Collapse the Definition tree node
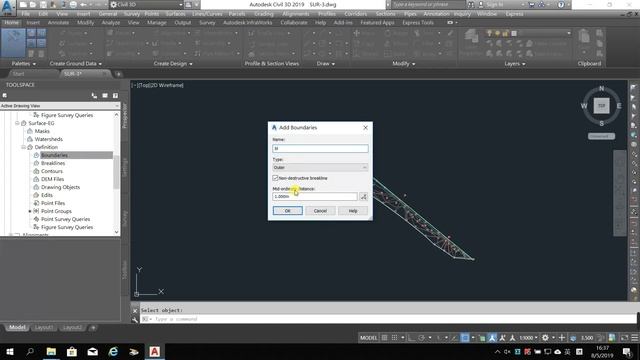 pyautogui.click(x=23, y=147)
